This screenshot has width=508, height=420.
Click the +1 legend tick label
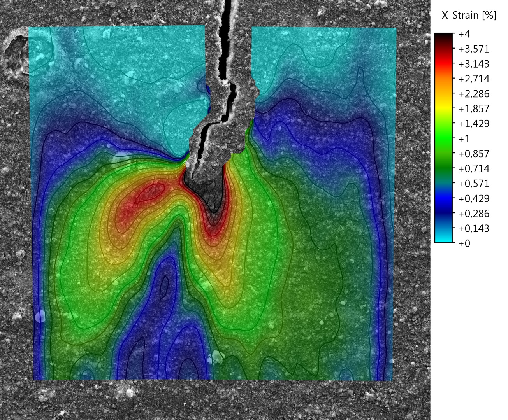click(464, 139)
